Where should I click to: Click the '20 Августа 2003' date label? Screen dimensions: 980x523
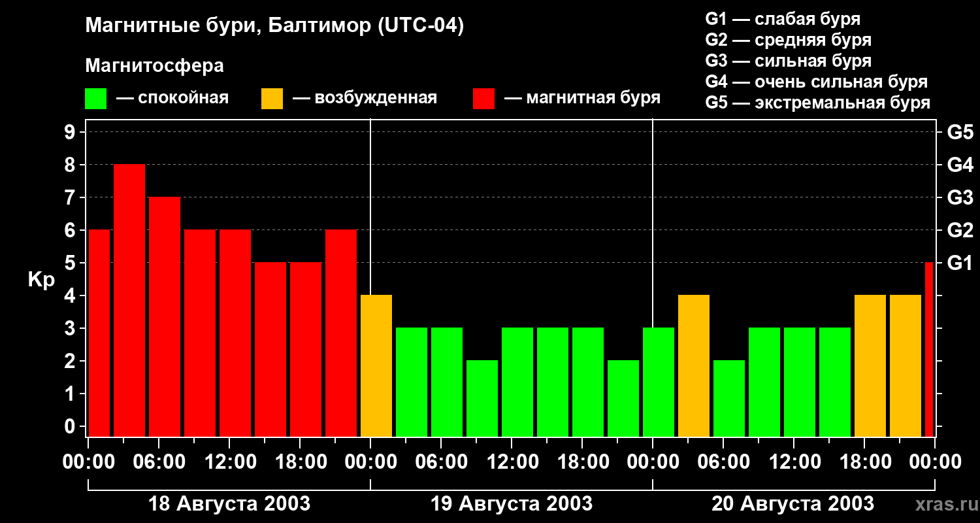792,504
